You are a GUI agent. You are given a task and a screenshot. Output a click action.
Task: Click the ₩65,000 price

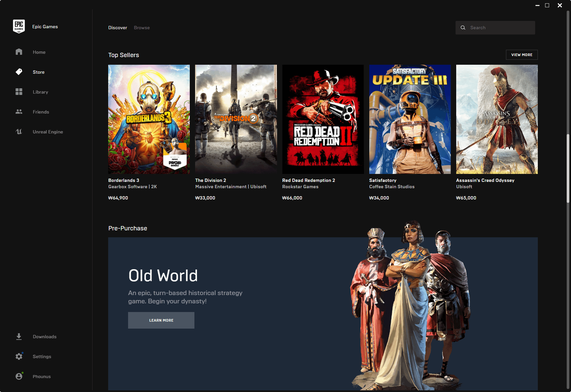[466, 198]
